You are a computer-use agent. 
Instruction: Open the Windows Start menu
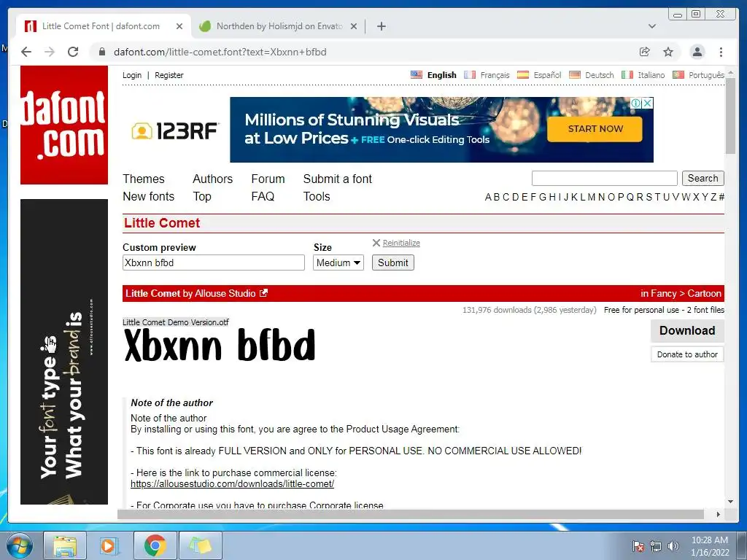point(20,545)
